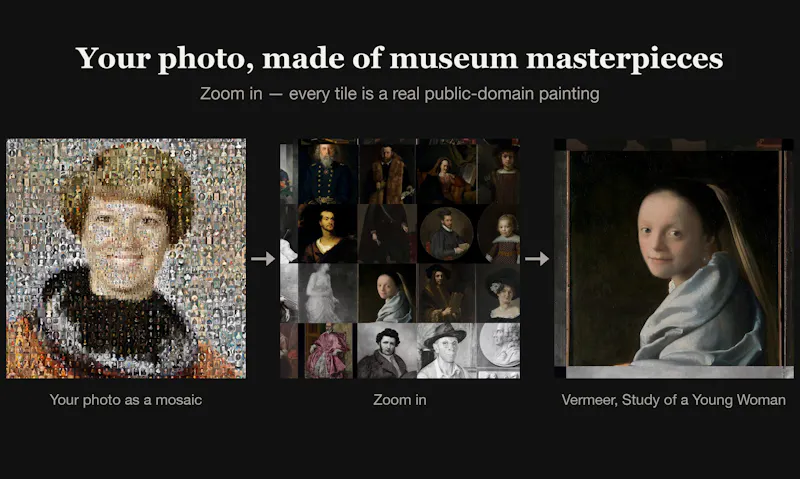The image size is (800, 479).
Task: Select the mustached man in red cloak tile
Action: tap(328, 234)
